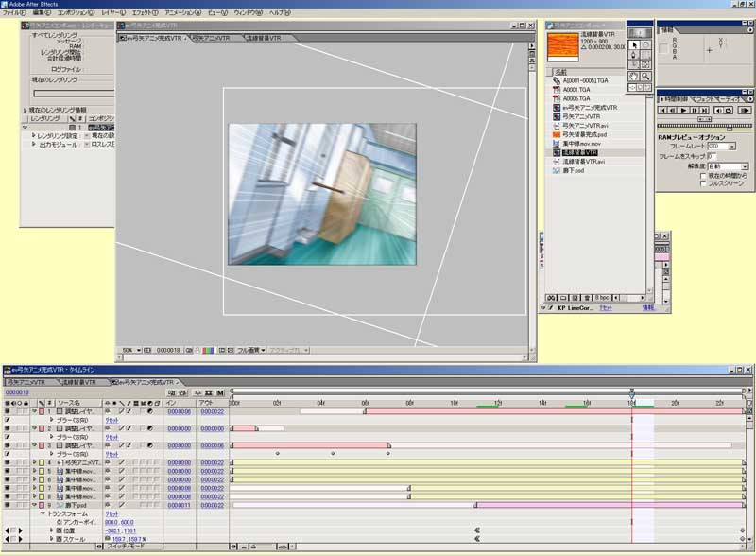Toggle visibility of layer 9 廊下.psd

click(x=7, y=505)
